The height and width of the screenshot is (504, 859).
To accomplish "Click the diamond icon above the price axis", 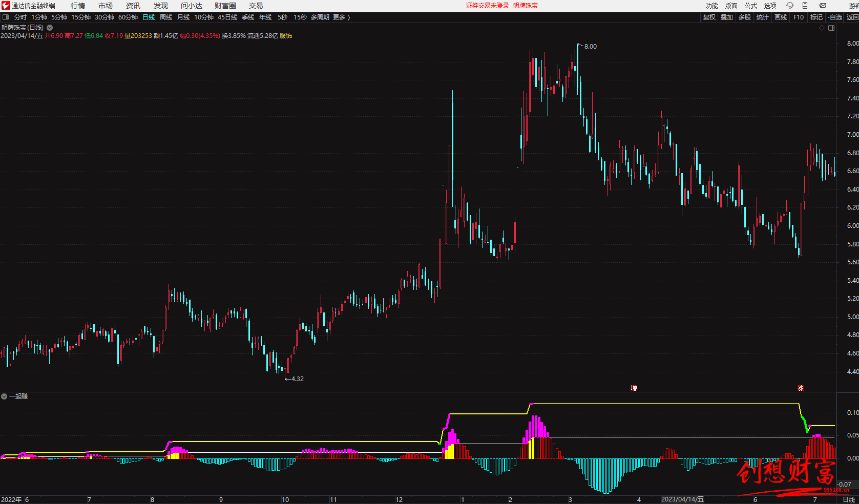I will tap(822, 28).
